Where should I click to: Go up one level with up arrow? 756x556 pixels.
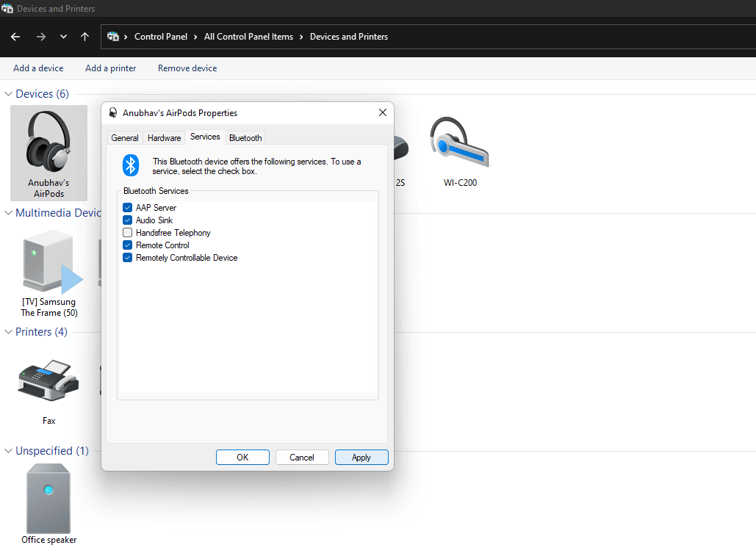click(x=85, y=37)
